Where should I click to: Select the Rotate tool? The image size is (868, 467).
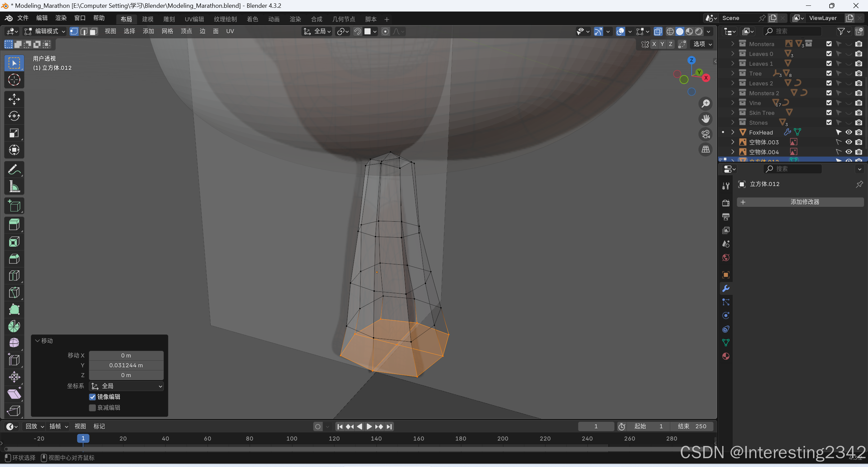pos(14,116)
